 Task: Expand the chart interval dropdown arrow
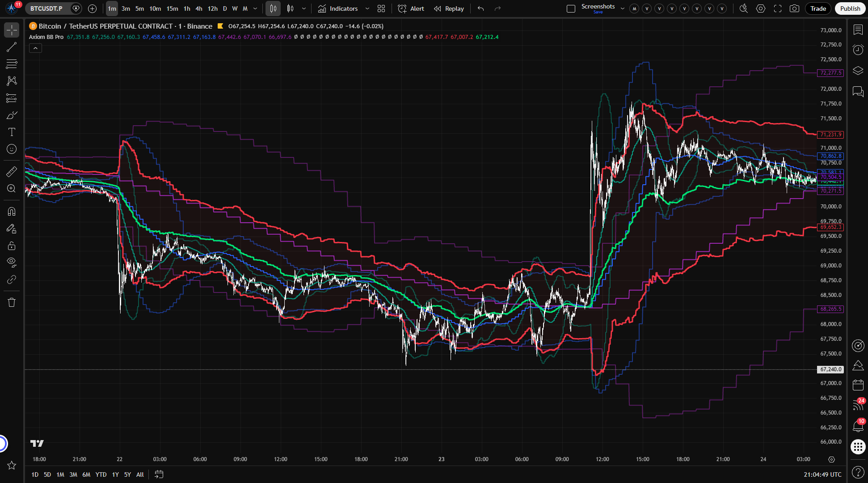(255, 8)
